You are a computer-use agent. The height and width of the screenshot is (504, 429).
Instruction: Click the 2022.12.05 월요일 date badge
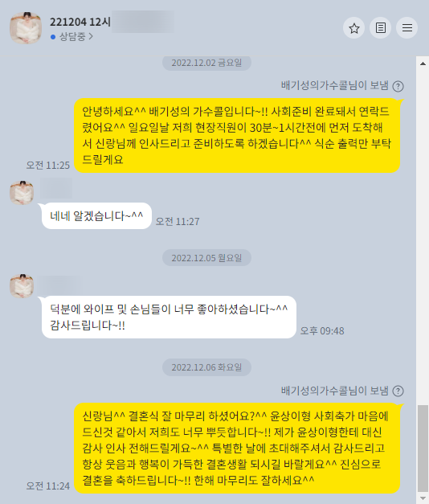(x=206, y=258)
